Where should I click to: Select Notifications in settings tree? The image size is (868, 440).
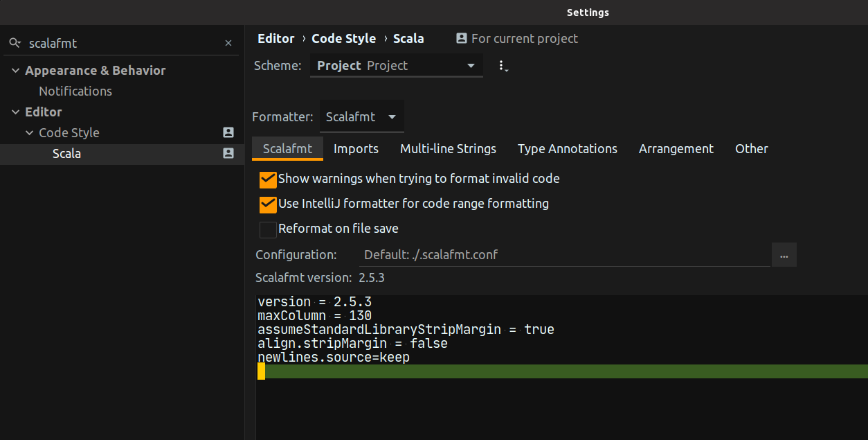coord(75,91)
